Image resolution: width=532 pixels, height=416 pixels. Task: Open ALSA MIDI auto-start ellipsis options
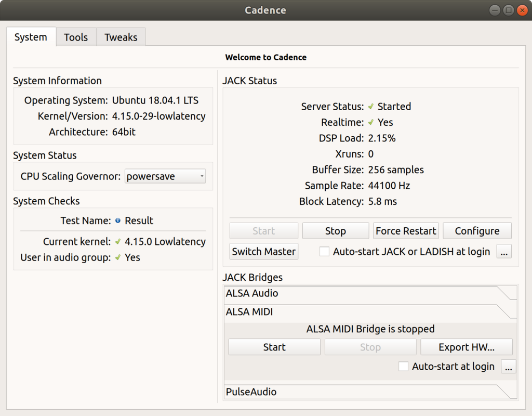coord(509,367)
